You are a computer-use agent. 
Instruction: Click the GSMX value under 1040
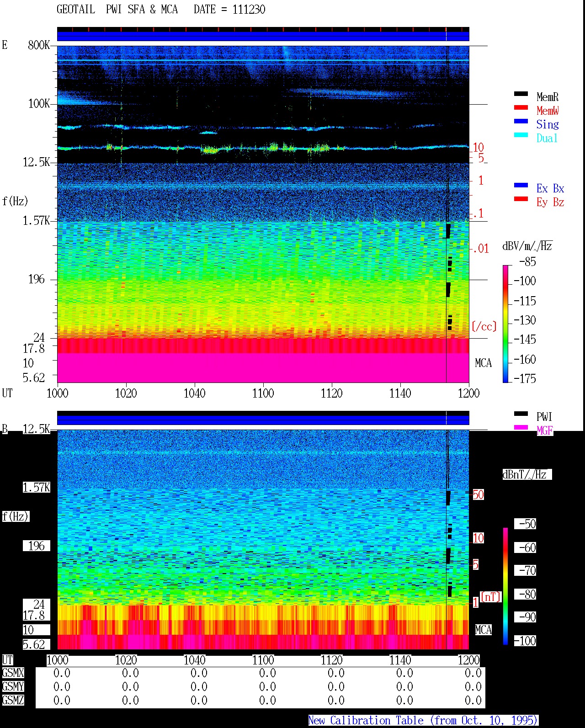199,673
